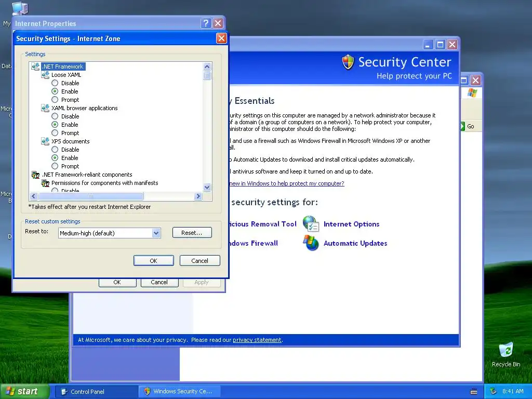The height and width of the screenshot is (399, 532).
Task: Click the Windows flag logo in rear window
Action: coord(472,92)
